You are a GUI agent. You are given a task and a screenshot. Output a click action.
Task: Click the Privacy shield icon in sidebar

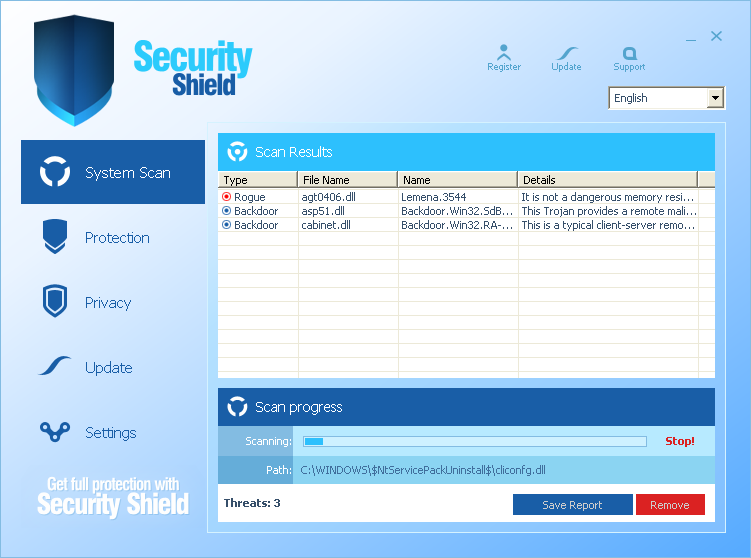click(54, 302)
